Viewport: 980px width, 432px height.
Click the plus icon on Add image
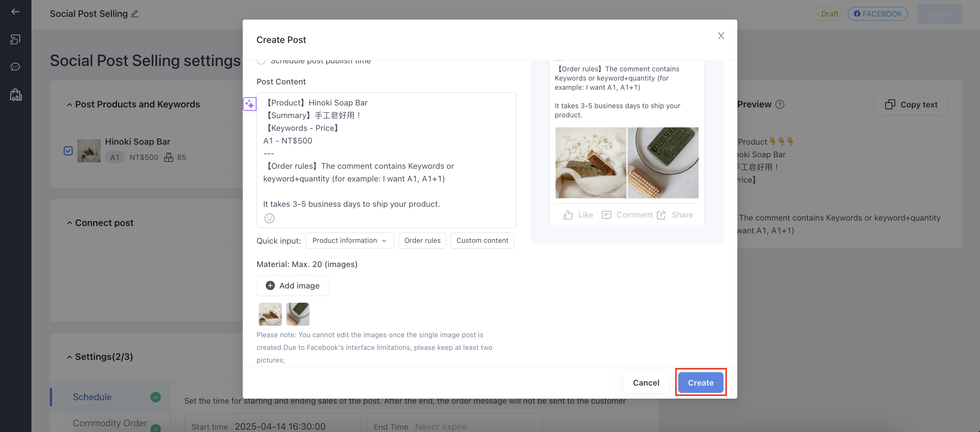tap(270, 285)
